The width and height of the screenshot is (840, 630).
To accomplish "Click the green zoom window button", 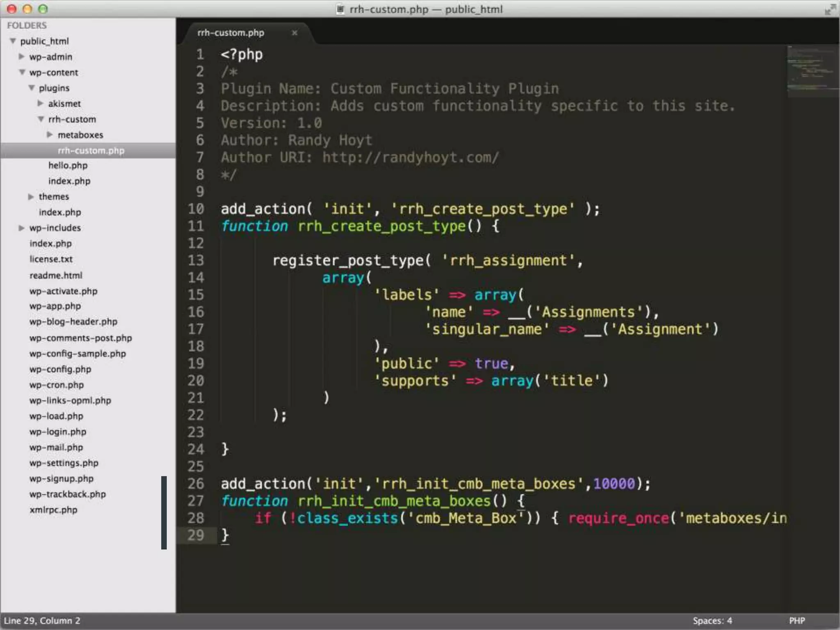I will point(43,9).
